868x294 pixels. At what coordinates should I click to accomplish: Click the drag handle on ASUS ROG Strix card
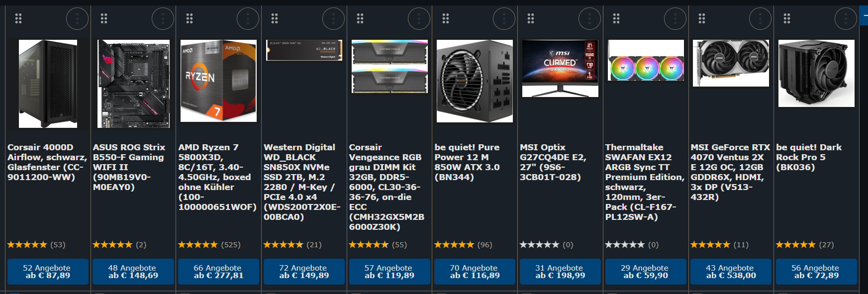tap(104, 19)
